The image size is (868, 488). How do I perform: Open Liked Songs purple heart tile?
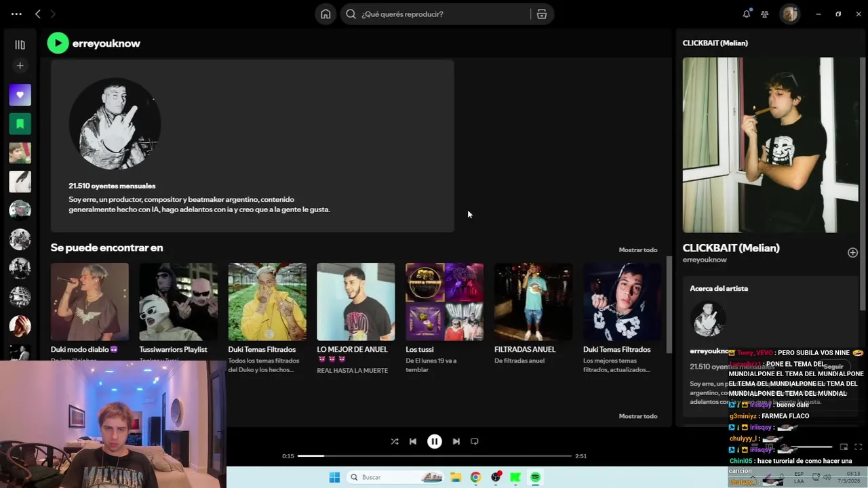(20, 95)
